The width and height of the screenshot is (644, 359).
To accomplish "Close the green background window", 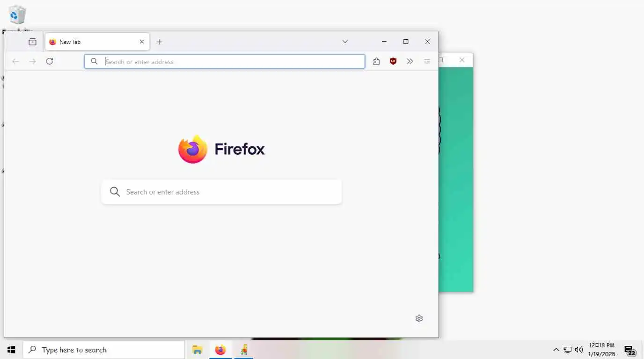I will (x=462, y=60).
